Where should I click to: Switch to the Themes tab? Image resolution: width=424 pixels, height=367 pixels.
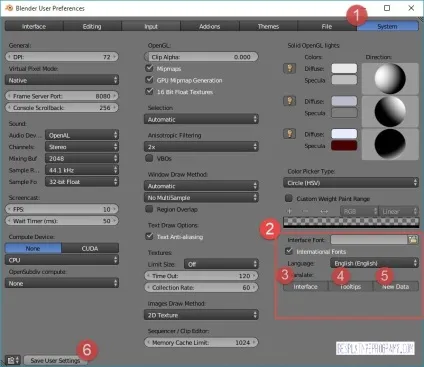268,26
